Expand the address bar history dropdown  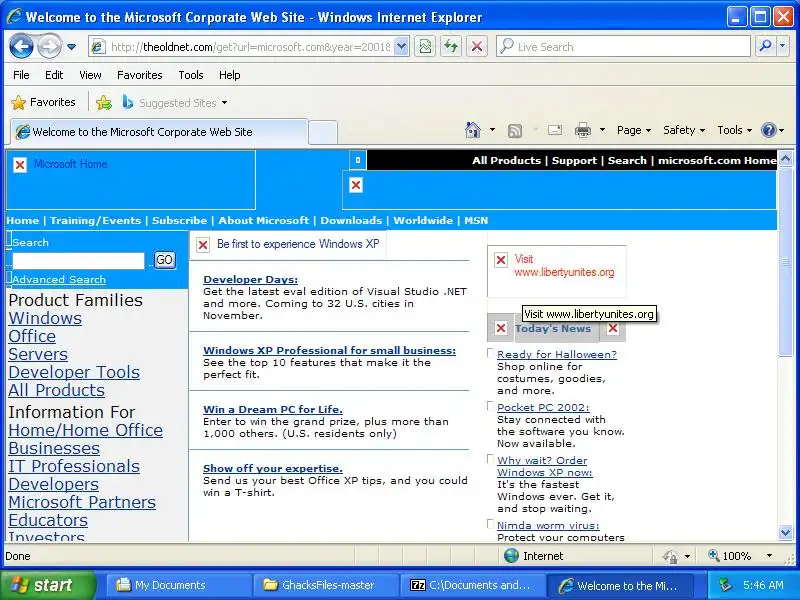[x=402, y=47]
